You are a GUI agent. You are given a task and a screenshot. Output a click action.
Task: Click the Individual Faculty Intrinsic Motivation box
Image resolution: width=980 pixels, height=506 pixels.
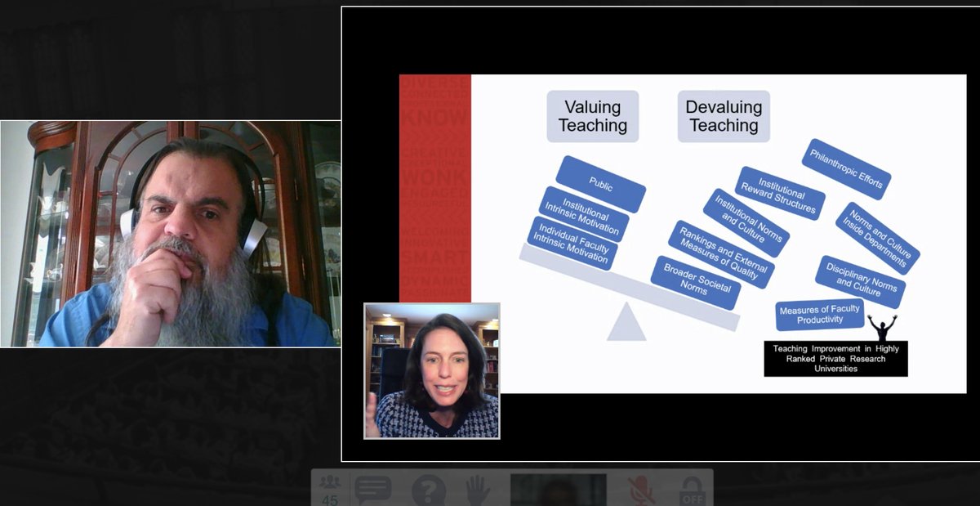pyautogui.click(x=572, y=244)
